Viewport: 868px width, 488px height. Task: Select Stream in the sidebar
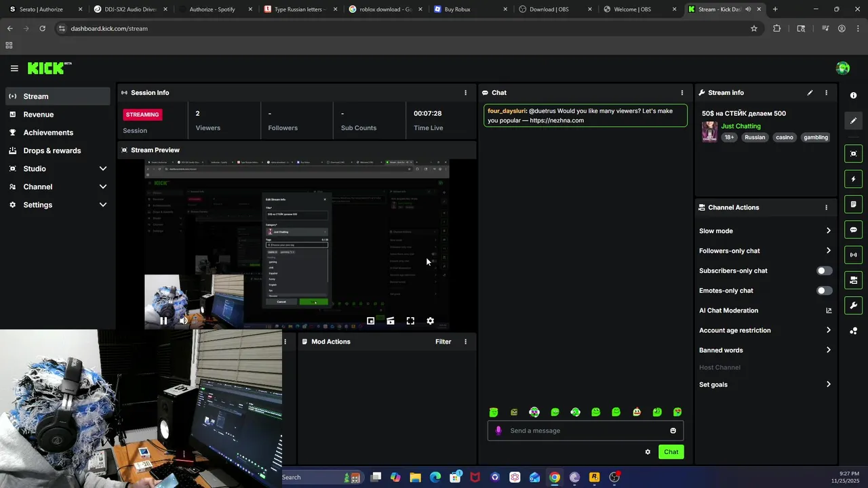point(58,96)
